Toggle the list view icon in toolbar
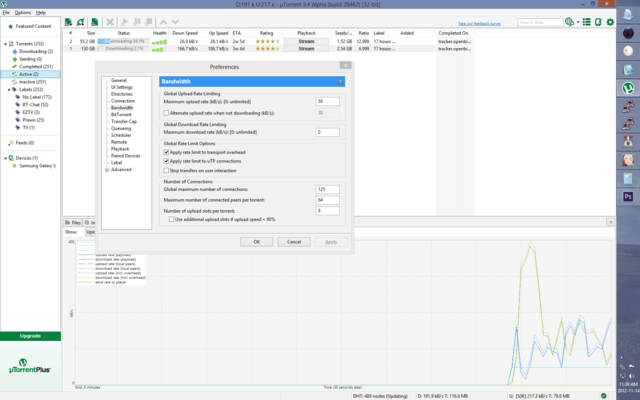The image size is (640, 400). click(587, 22)
